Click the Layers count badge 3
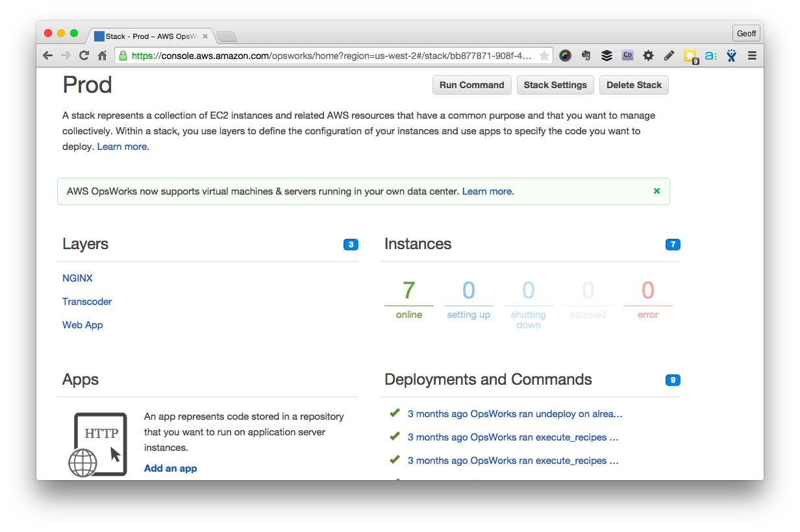This screenshot has width=800, height=532. point(351,245)
